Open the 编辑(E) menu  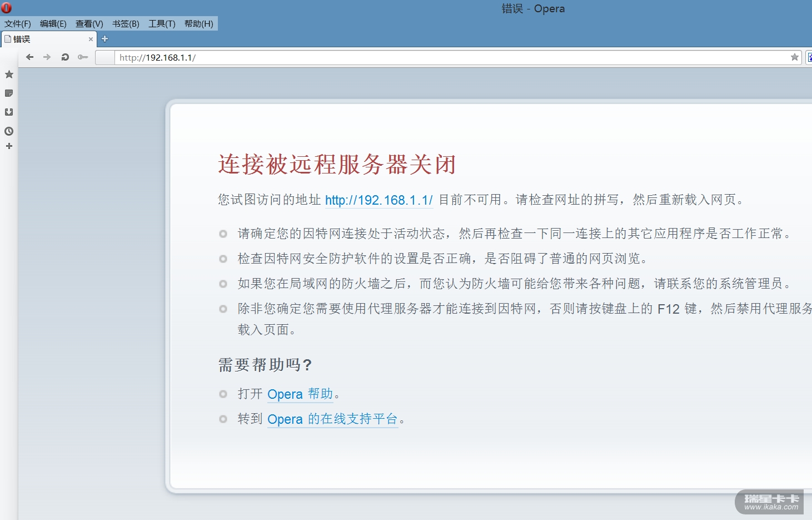[53, 24]
